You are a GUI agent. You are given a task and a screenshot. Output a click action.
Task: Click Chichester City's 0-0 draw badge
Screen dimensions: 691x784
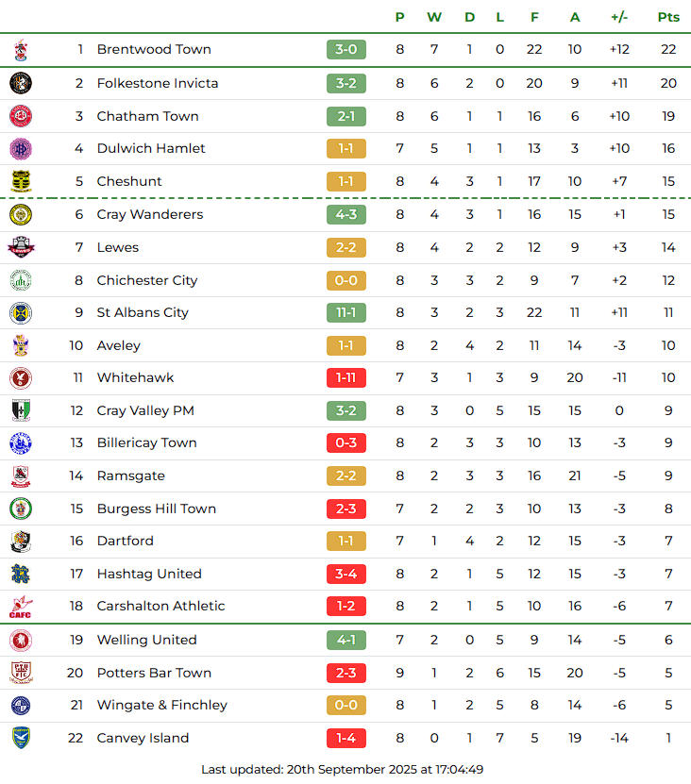tap(345, 280)
